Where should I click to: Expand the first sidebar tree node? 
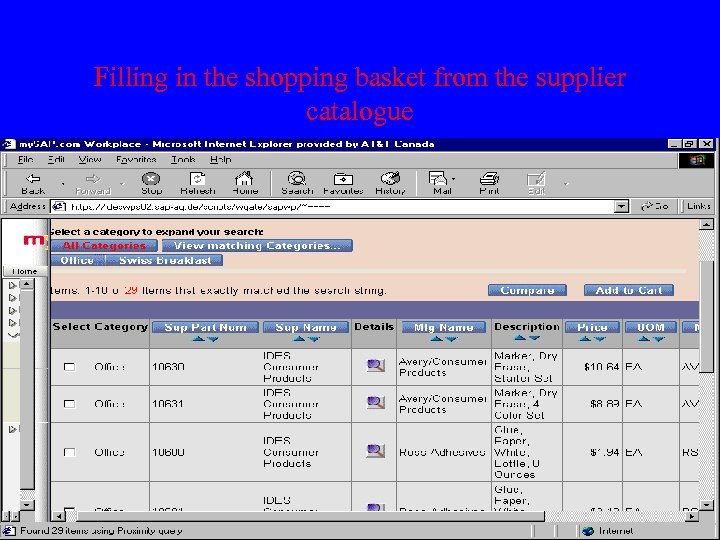[13, 285]
